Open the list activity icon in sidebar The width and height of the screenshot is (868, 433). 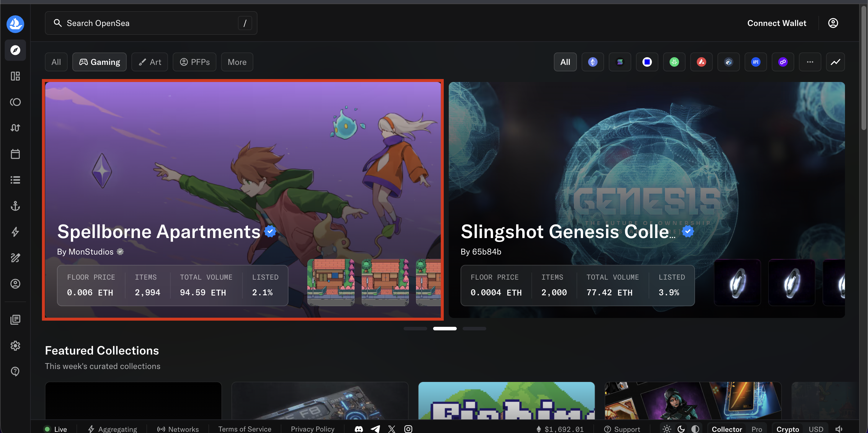[15, 180]
